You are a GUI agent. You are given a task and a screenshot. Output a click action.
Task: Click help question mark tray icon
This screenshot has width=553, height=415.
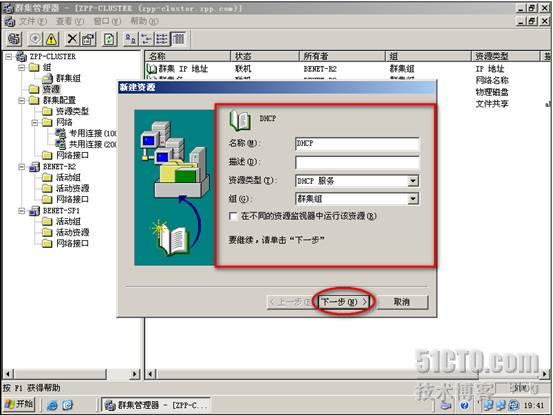click(464, 405)
